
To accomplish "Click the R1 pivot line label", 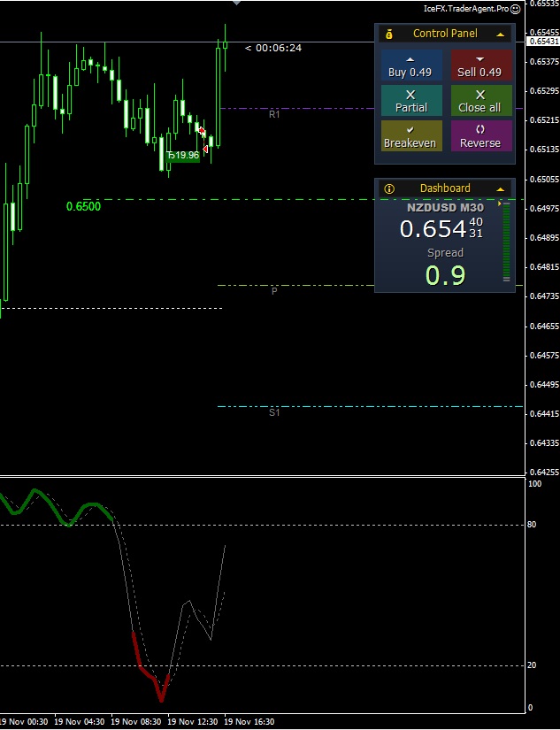I will click(274, 114).
